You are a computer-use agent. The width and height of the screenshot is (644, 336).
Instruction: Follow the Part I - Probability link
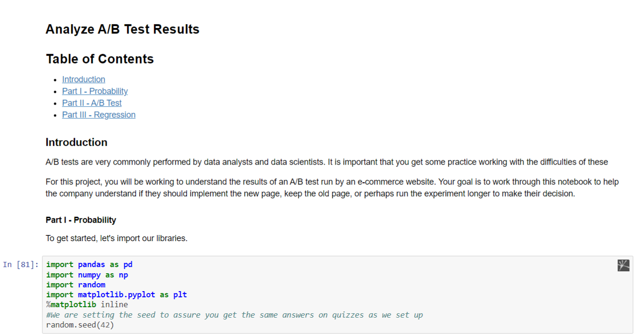[x=95, y=91]
